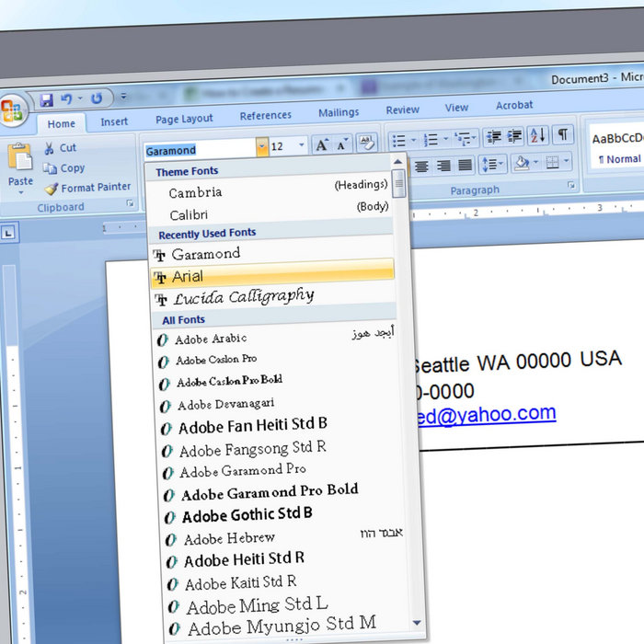Click the Office button logo
Screen dimensions: 644x644
tap(12, 110)
